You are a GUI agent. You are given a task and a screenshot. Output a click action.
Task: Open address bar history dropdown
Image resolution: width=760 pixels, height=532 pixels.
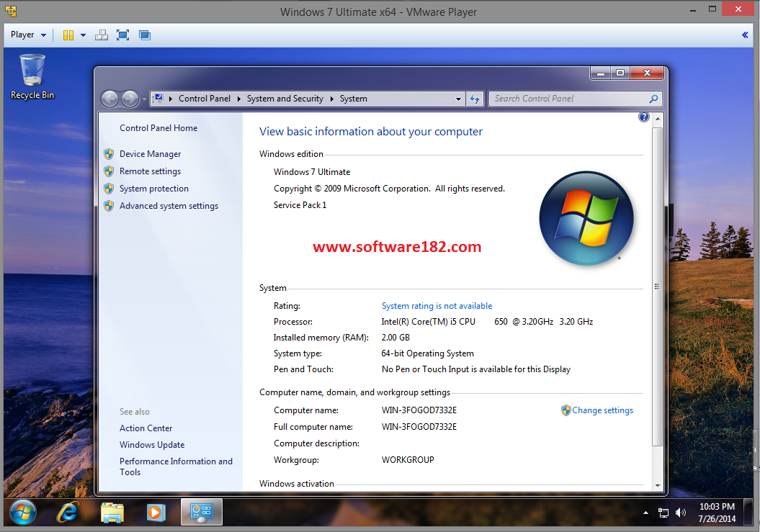click(x=458, y=99)
